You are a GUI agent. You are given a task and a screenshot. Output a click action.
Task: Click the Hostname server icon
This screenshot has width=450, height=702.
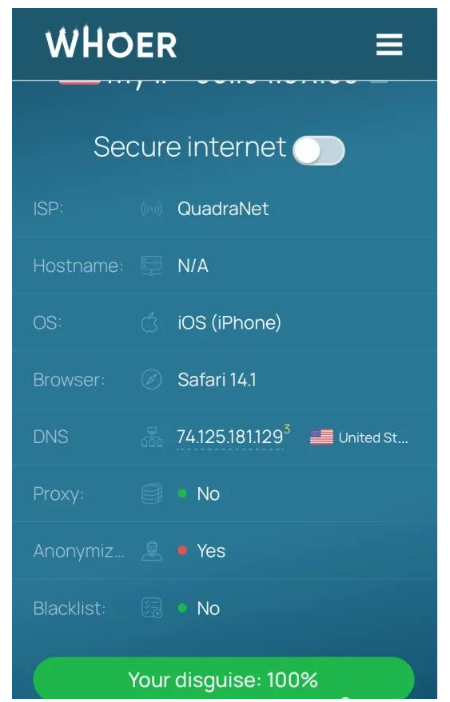pyautogui.click(x=151, y=265)
